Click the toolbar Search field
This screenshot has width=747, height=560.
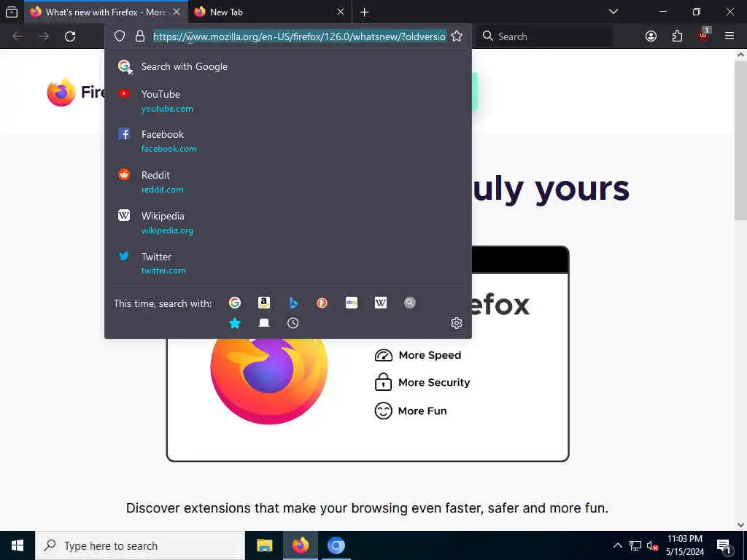(x=544, y=36)
